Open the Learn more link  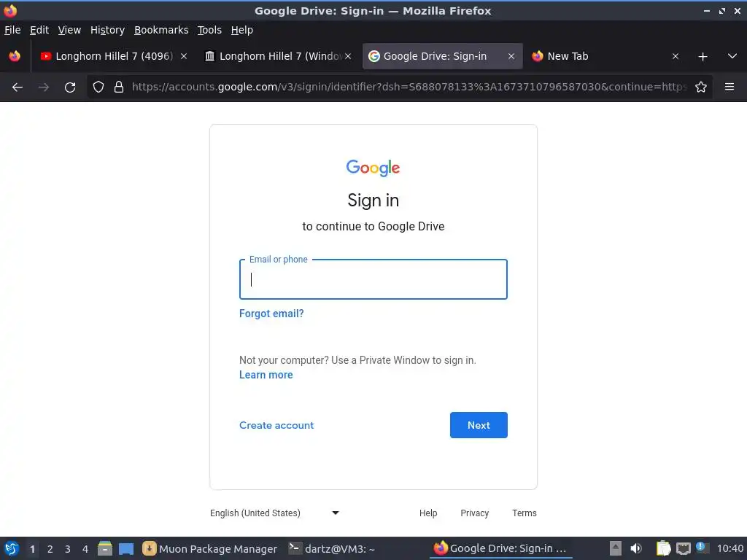click(266, 375)
